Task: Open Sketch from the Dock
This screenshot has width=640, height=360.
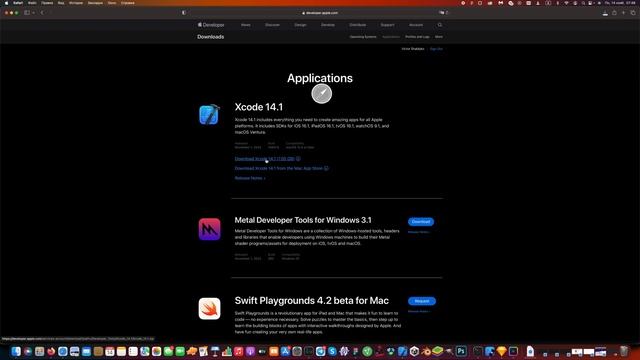Action: tap(502, 351)
